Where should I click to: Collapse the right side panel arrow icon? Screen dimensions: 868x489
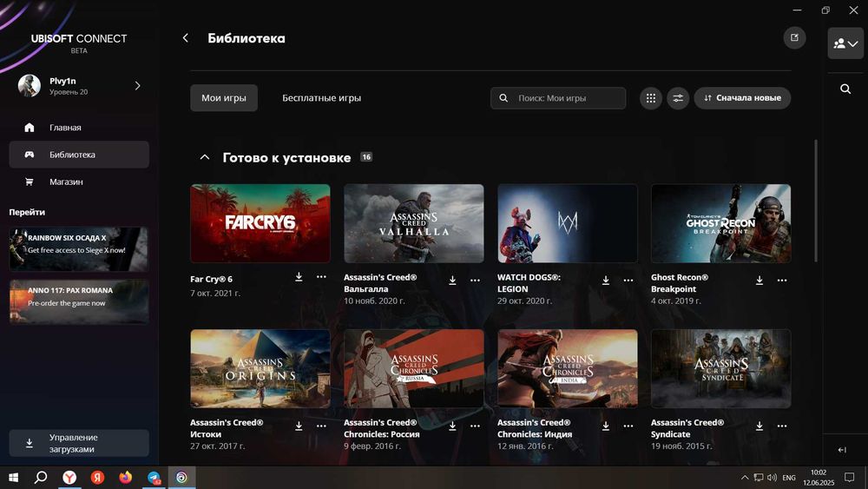(842, 450)
